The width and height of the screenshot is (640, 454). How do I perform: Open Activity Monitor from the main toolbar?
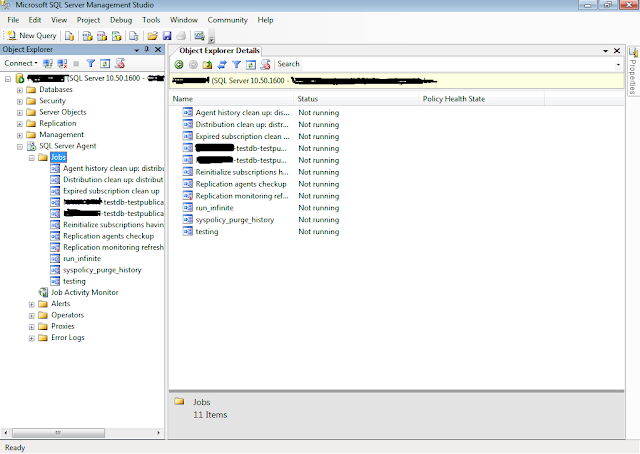199,36
